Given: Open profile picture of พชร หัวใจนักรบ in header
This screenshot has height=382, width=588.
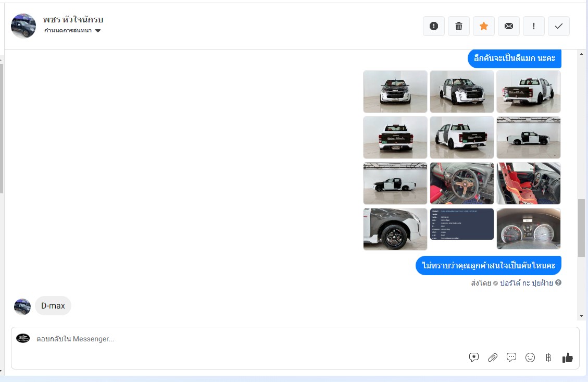Looking at the screenshot, I should [x=23, y=26].
